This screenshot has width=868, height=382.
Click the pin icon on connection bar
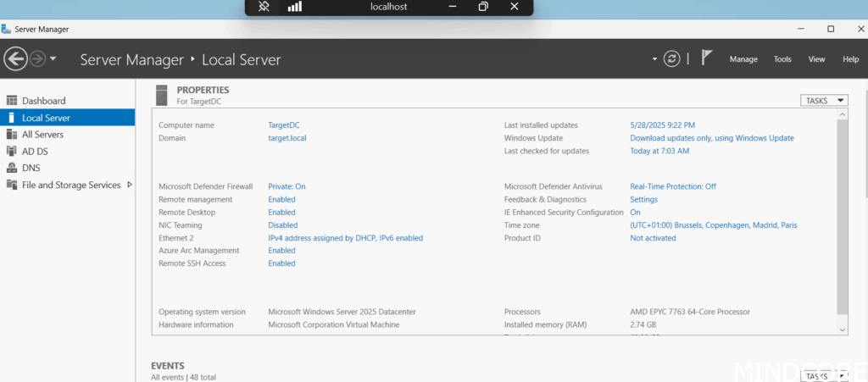click(264, 7)
